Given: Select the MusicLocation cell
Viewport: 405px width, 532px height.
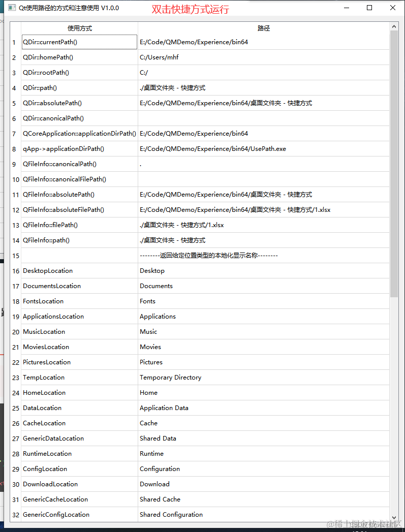Looking at the screenshot, I should [79, 331].
